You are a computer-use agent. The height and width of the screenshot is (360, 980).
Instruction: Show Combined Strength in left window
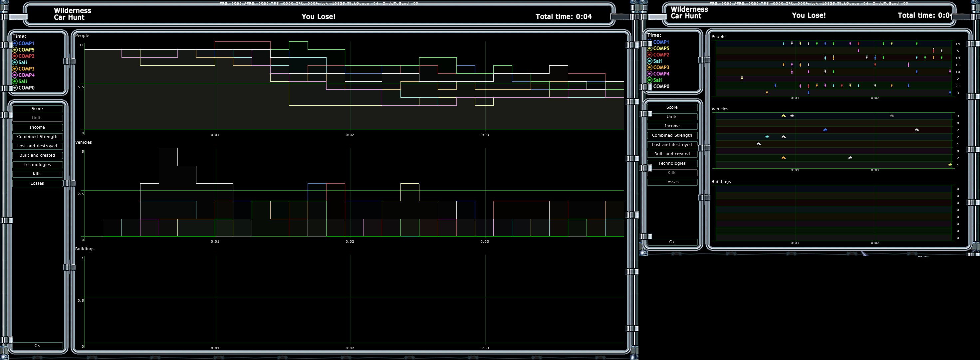click(x=37, y=137)
